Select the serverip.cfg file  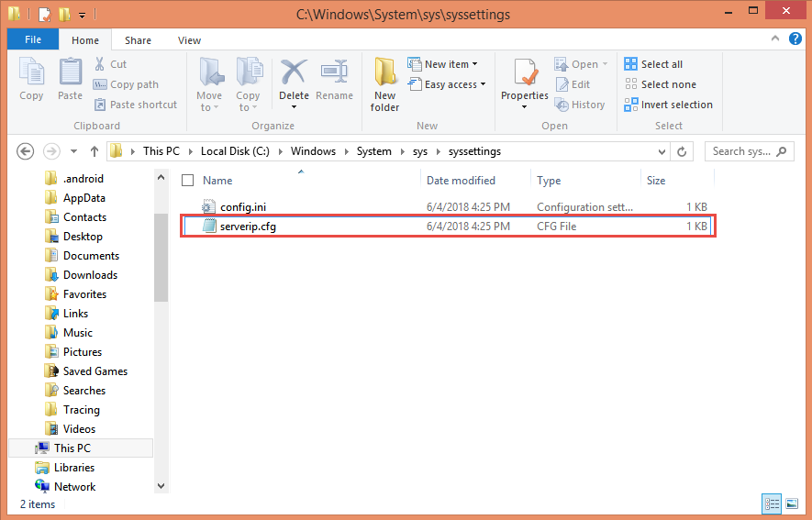(448, 227)
